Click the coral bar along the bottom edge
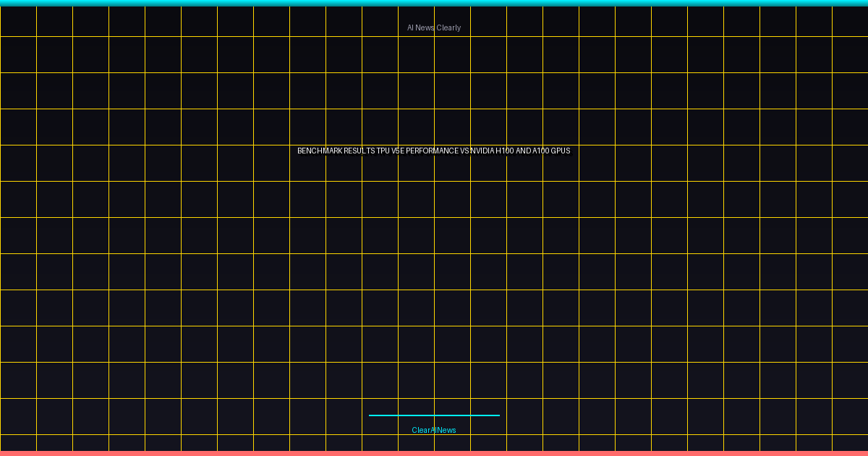The width and height of the screenshot is (868, 456). point(434,453)
